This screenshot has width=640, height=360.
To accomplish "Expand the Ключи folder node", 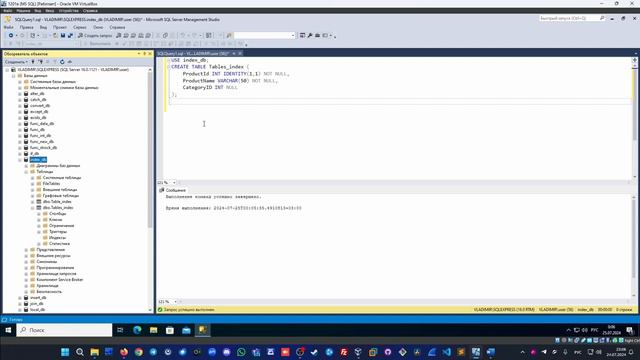I will [39, 220].
